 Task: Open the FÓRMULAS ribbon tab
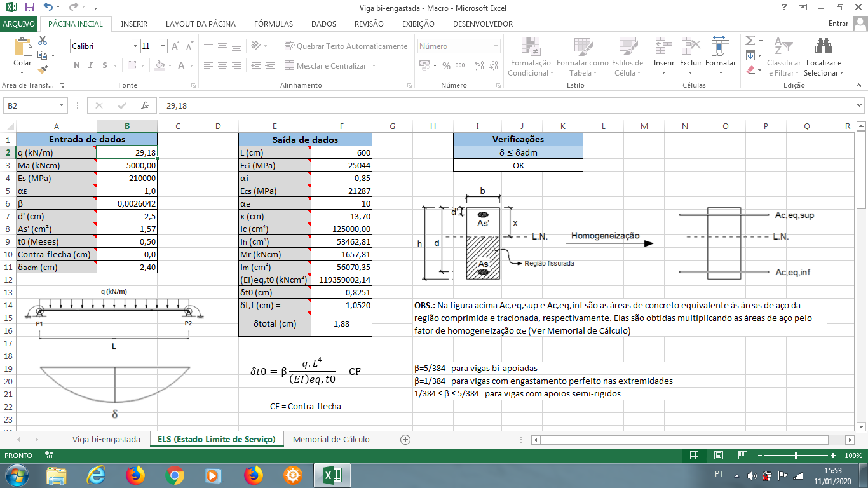click(x=273, y=24)
